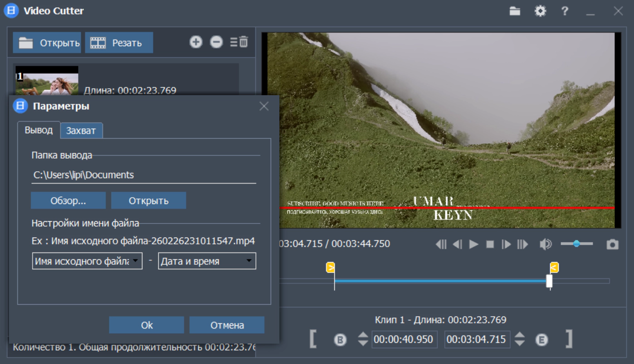This screenshot has width=634, height=364.
Task: Expand the 'Имя исходного файла' dropdown
Action: pos(87,261)
